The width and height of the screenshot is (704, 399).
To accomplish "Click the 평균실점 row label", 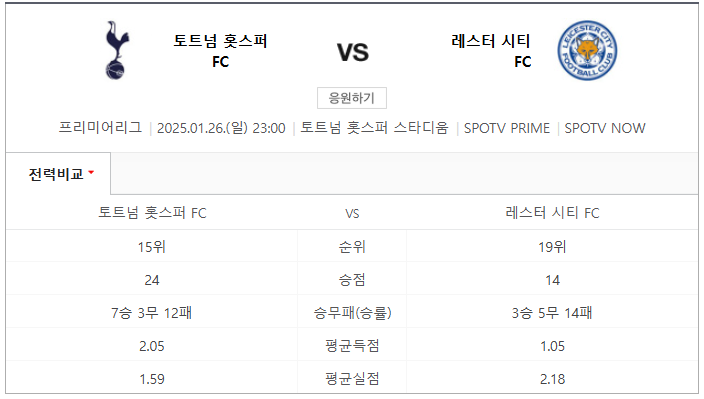I will click(x=352, y=379).
